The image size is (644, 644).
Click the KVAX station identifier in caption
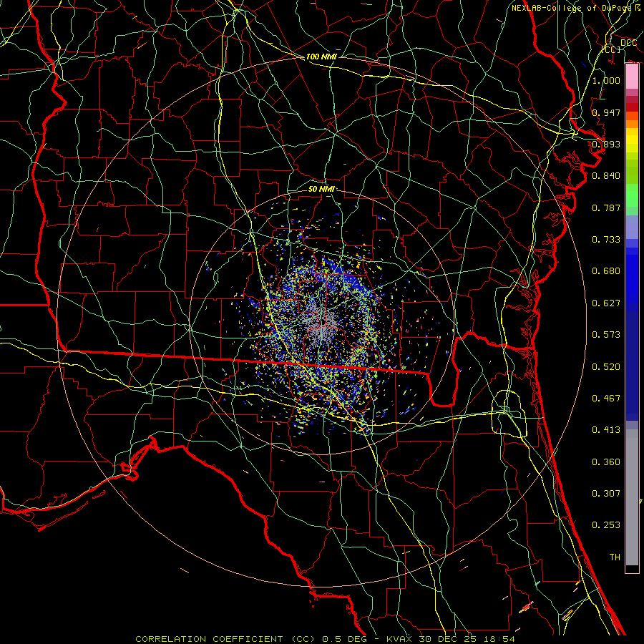(401, 639)
